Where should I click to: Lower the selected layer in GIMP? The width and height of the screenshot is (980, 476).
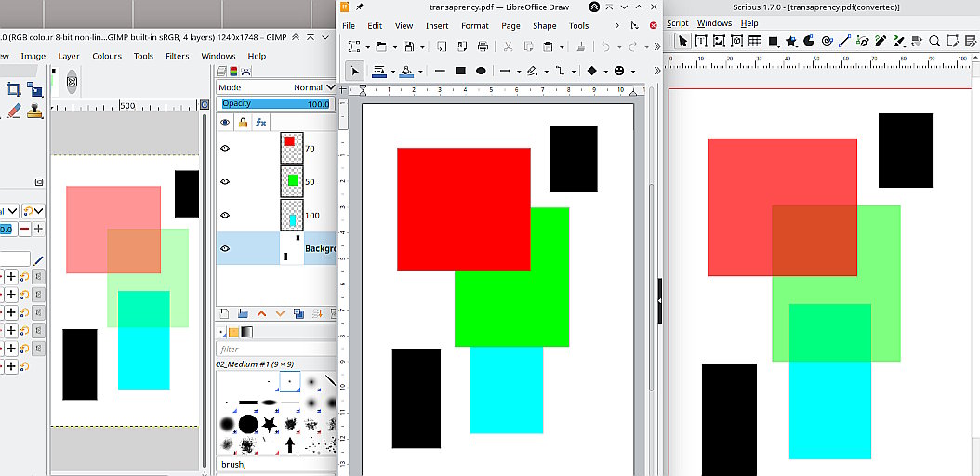280,313
